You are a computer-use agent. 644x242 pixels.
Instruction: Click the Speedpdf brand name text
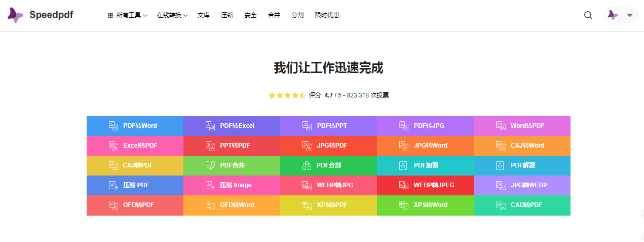(51, 15)
